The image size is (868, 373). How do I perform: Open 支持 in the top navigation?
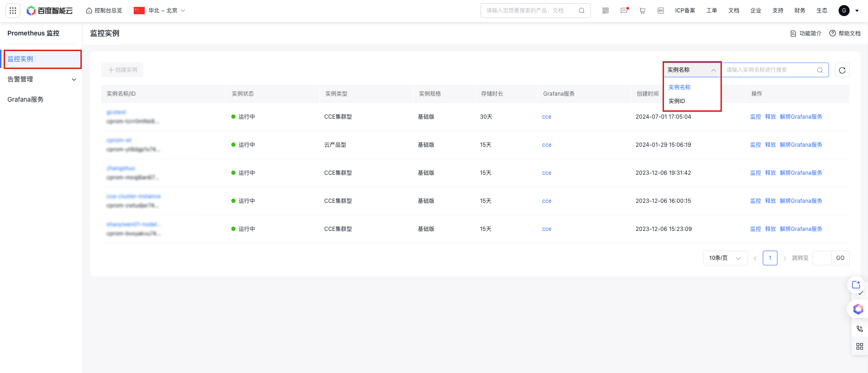[777, 11]
